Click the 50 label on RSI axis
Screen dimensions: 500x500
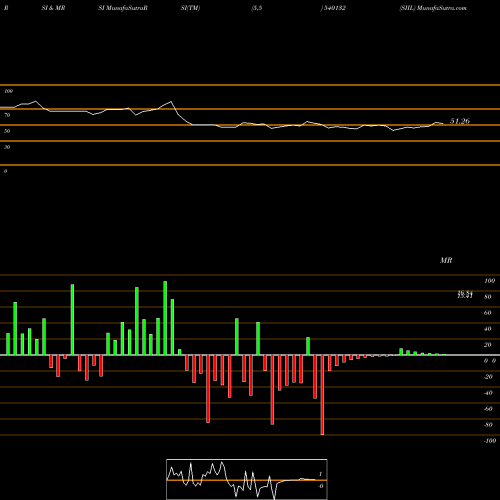tap(7, 131)
